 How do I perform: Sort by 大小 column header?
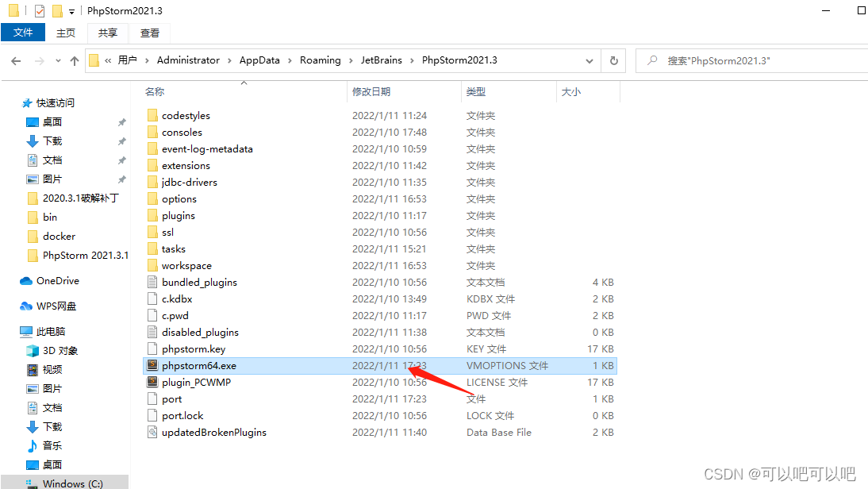(x=571, y=92)
